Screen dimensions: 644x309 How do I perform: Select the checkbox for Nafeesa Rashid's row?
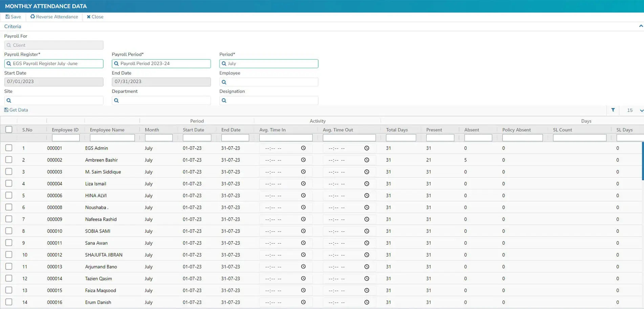click(9, 219)
